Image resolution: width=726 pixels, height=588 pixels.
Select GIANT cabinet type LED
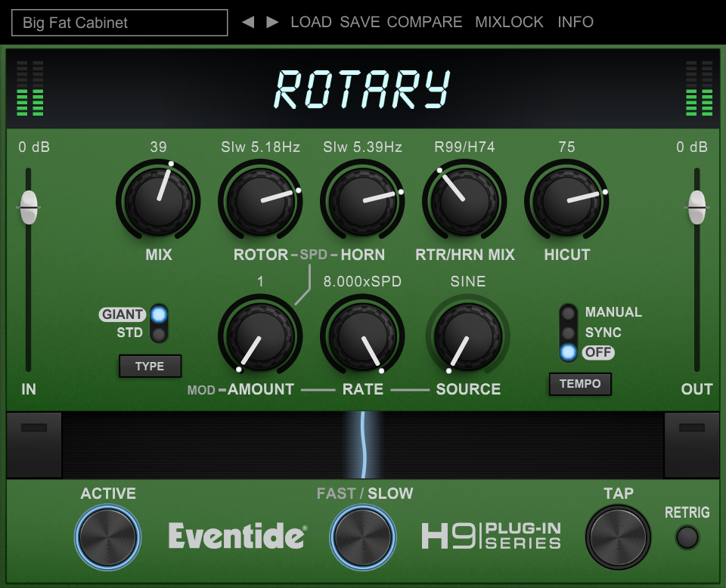point(159,314)
